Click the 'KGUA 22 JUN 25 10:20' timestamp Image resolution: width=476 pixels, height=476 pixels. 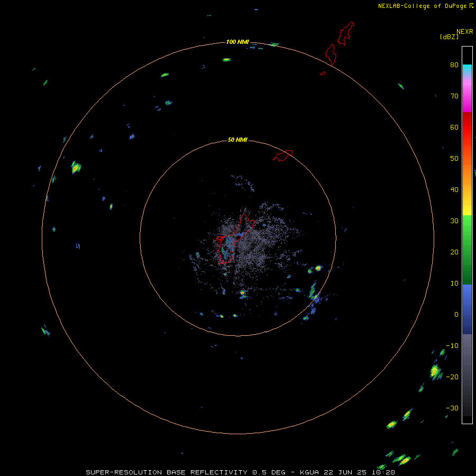coord(347,472)
